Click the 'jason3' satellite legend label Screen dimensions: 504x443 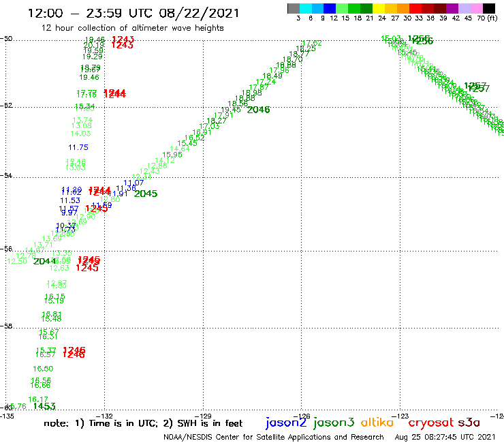[x=334, y=423]
